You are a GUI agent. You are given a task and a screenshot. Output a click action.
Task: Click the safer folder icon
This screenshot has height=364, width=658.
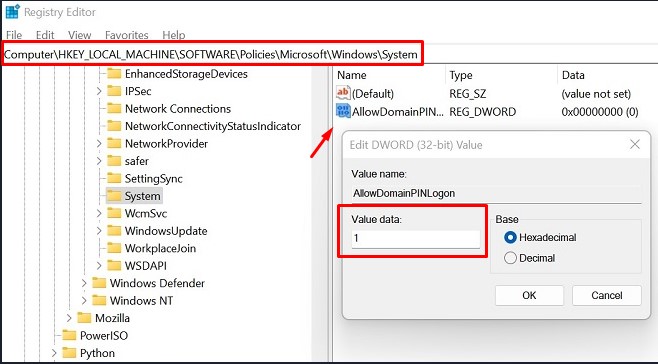pyautogui.click(x=114, y=161)
